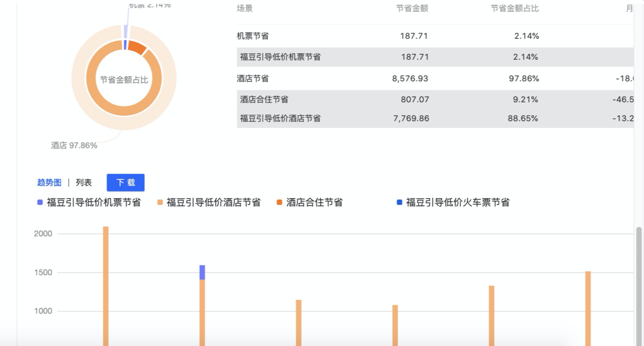Click the 7,769.86 amount cell
This screenshot has width=644, height=346.
[x=411, y=118]
